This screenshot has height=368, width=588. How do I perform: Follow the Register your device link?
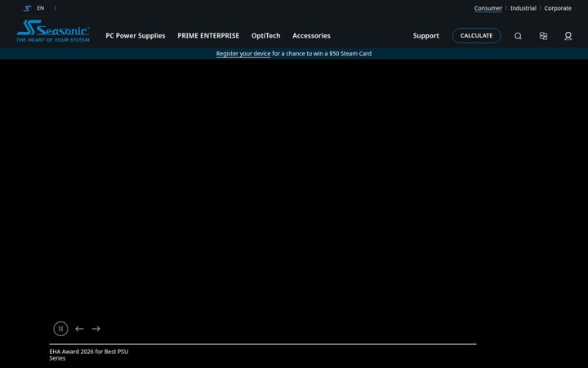point(243,54)
